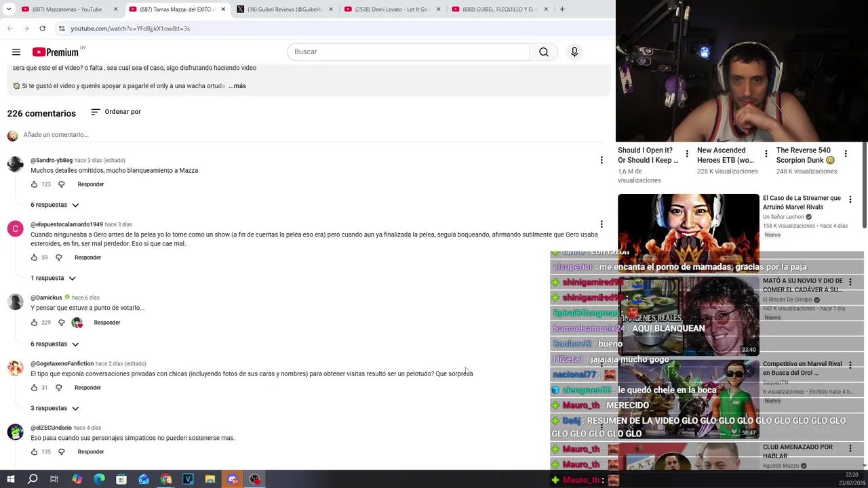The height and width of the screenshot is (488, 868).
Task: Open the new tab plus button
Action: [x=562, y=9]
